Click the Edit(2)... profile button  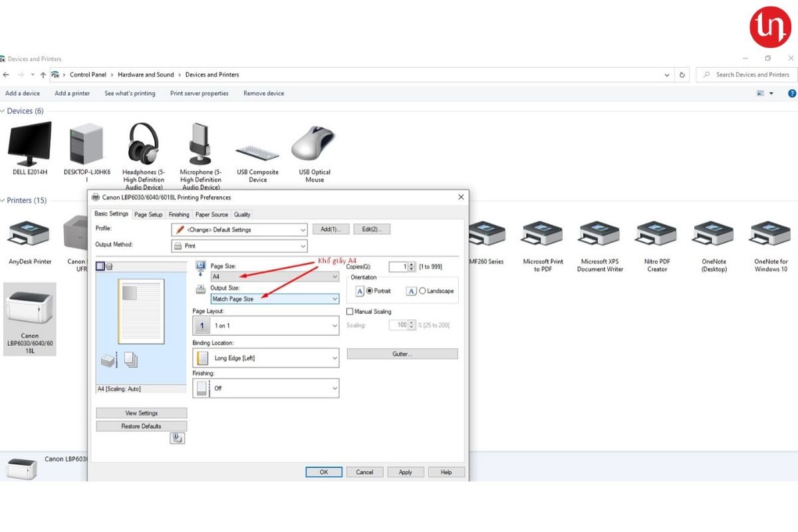pyautogui.click(x=372, y=229)
